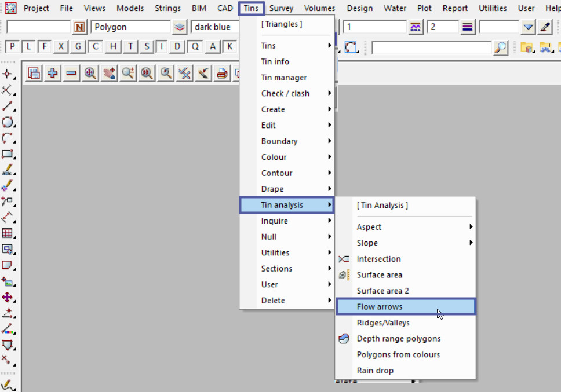The image size is (561, 392).
Task: Click the Rain drop menu entry
Action: (x=375, y=371)
